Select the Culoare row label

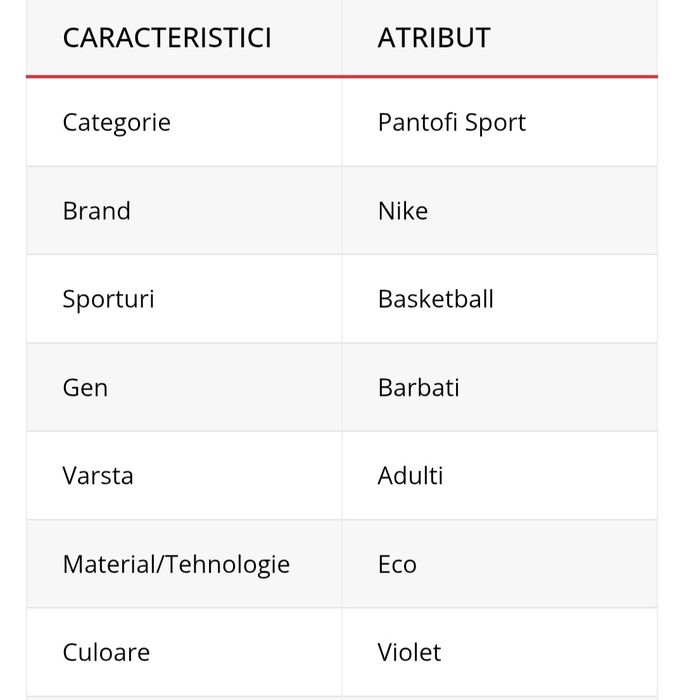click(x=106, y=653)
